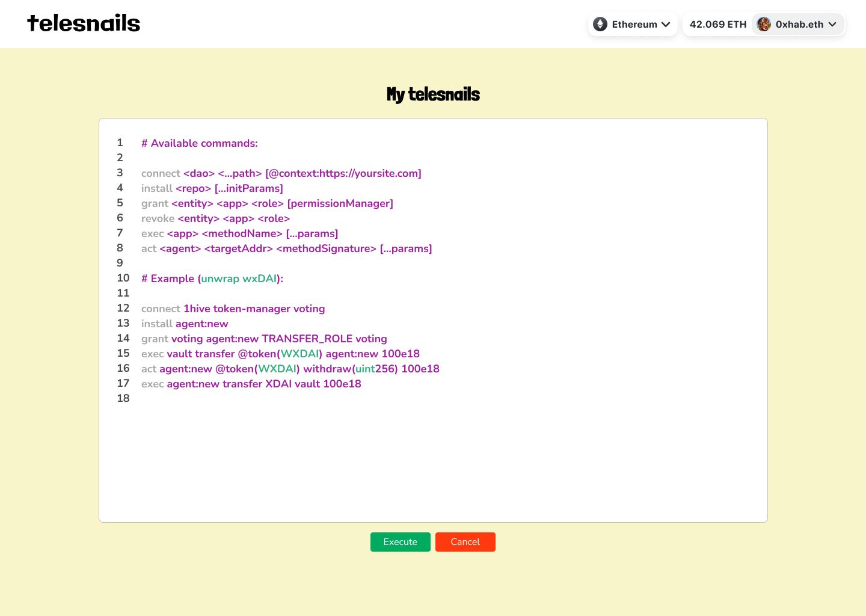866x616 pixels.
Task: Click the 'act <agent> <targetAddr>' line
Action: [286, 248]
